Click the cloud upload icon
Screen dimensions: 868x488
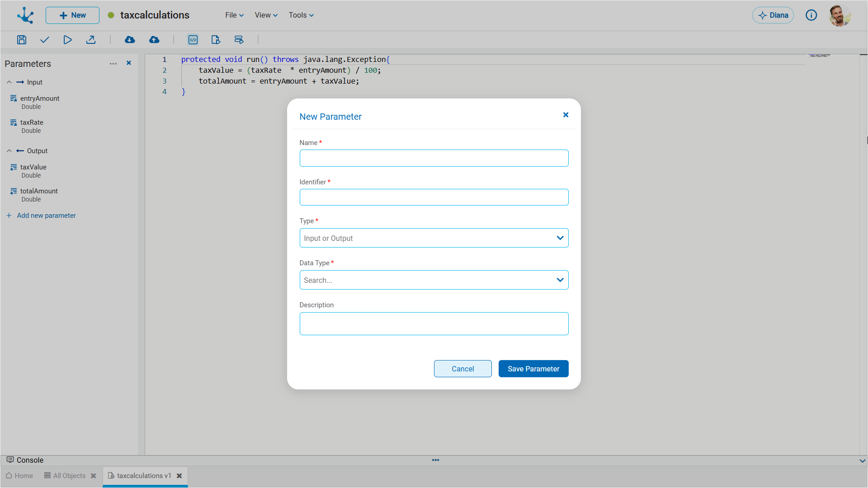(154, 40)
